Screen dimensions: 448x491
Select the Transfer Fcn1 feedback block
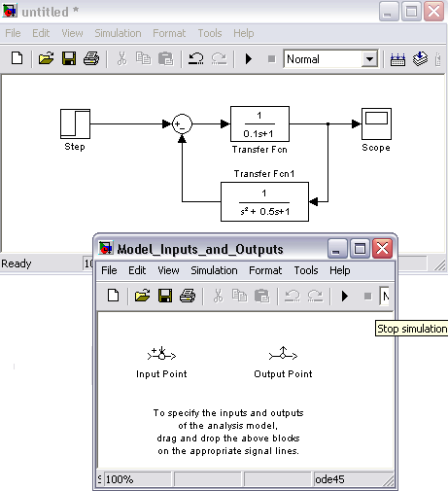click(x=264, y=201)
